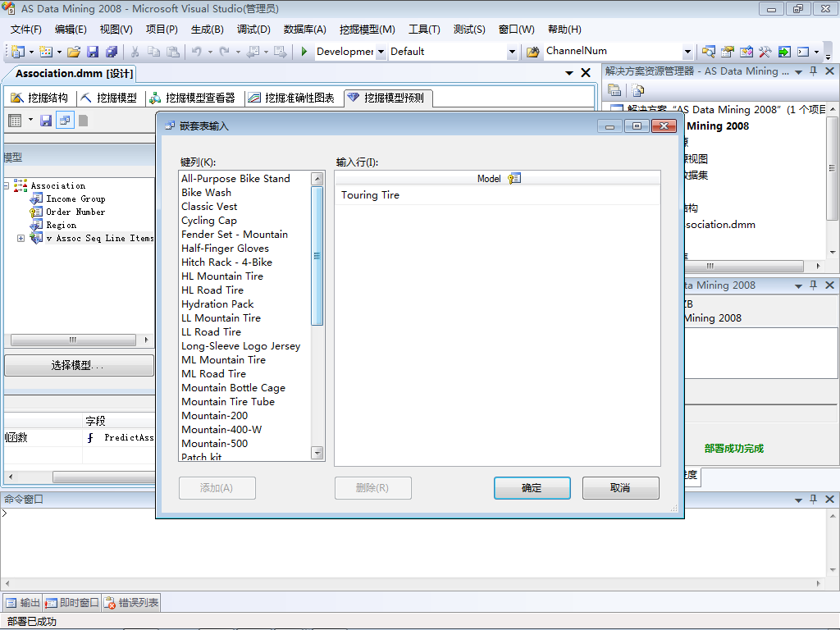The height and width of the screenshot is (630, 840).
Task: Switch to the 挖掘模型查看器 tab
Action: tap(192, 98)
